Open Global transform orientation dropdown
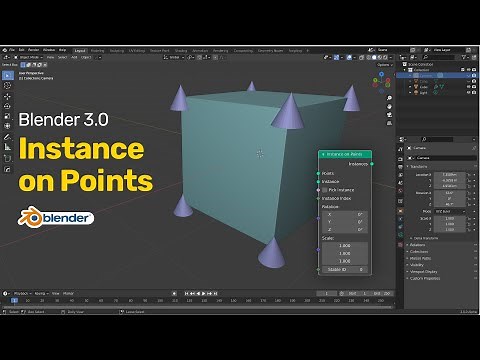This screenshot has height=360, width=480. pos(174,57)
